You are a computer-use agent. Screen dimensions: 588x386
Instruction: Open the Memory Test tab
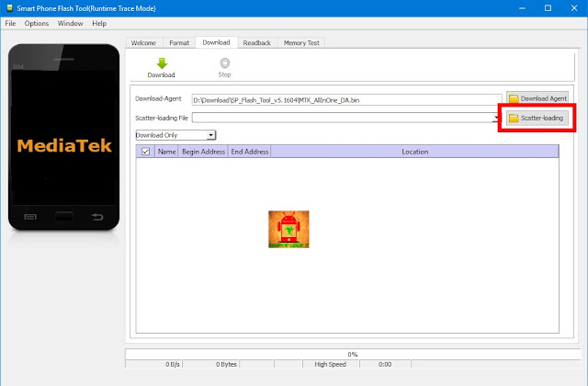point(301,43)
